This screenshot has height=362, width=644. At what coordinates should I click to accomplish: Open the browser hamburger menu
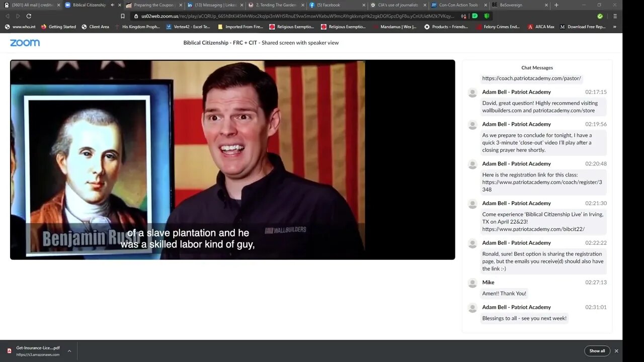(615, 16)
